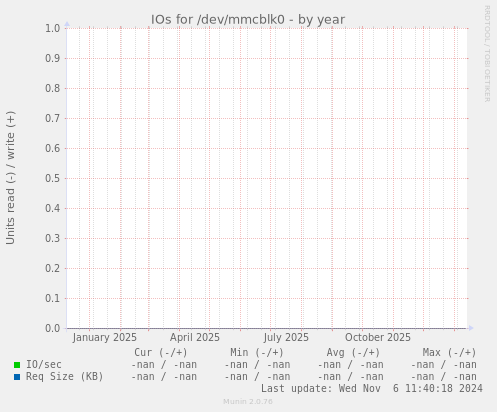Viewport: 497px width, 412px height.
Task: Click the 'Min (-/+)' column header
Action: pyautogui.click(x=257, y=352)
